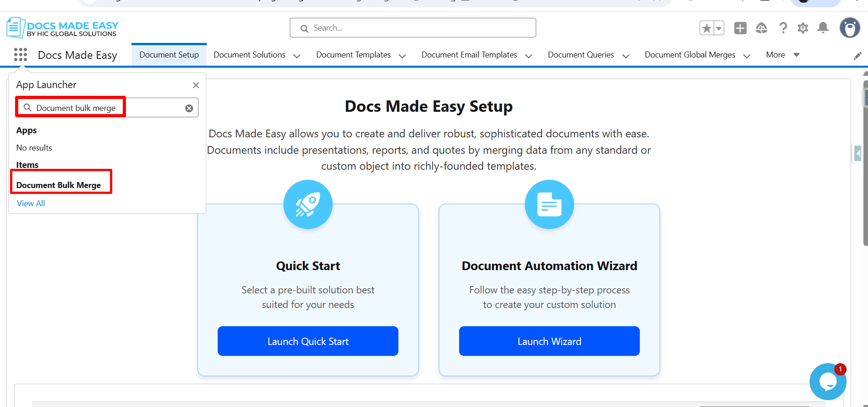Open the More navigation dropdown
This screenshot has width=868, height=407.
[782, 55]
